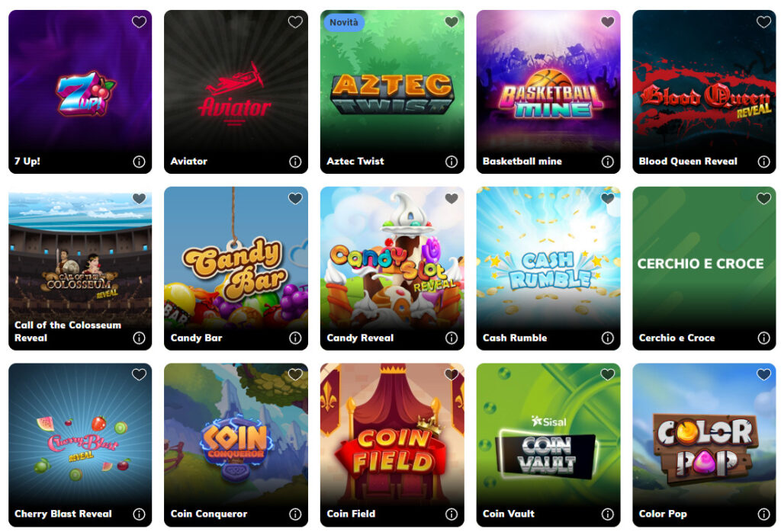Toggle heart on Candy Bar card
The width and height of the screenshot is (781, 532).
tap(295, 199)
